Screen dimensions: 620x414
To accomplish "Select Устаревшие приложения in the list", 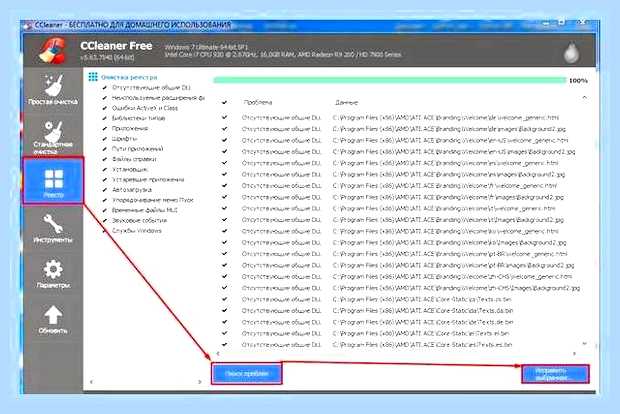I will 148,180.
